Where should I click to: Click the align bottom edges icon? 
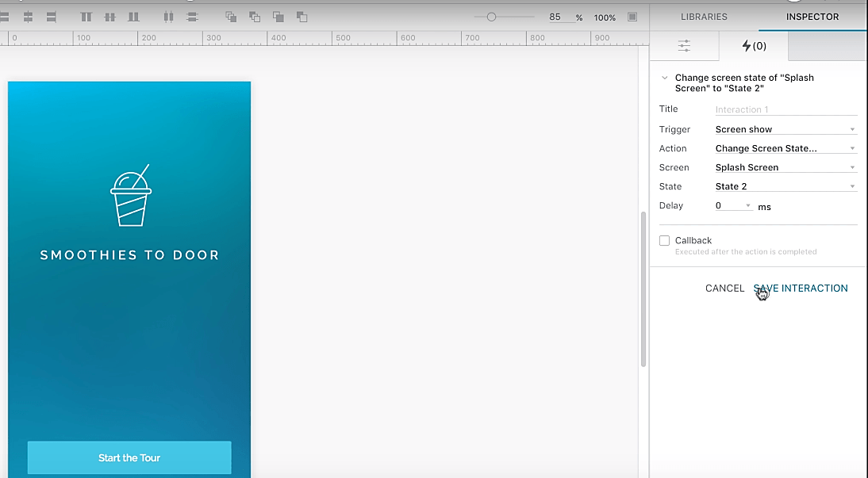(x=133, y=17)
